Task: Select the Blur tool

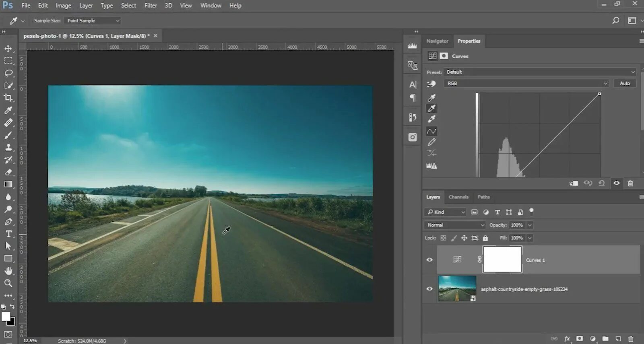Action: tap(8, 197)
